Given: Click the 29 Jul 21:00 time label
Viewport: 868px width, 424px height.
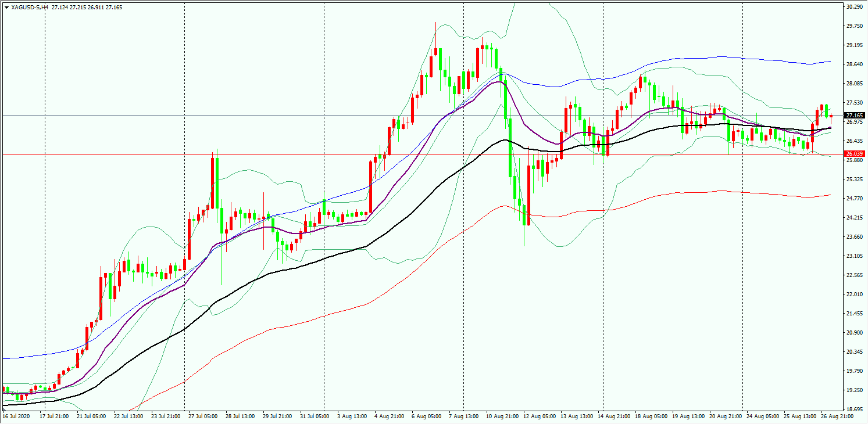Looking at the screenshot, I should click(x=277, y=416).
